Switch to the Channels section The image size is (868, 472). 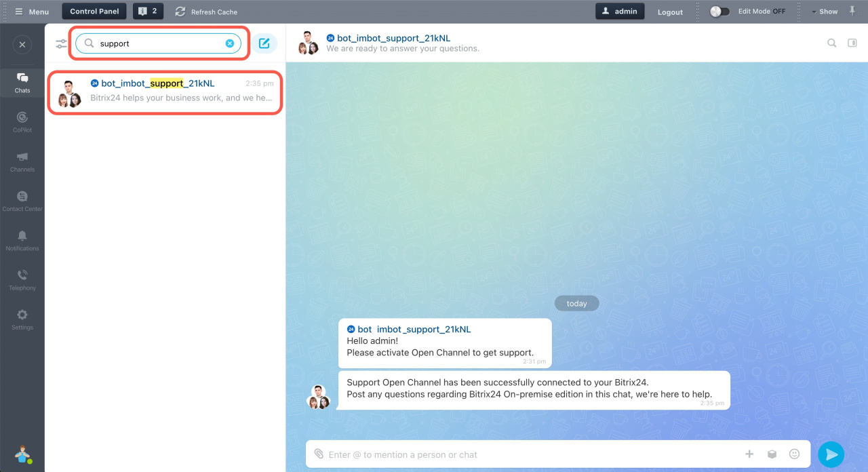(22, 161)
